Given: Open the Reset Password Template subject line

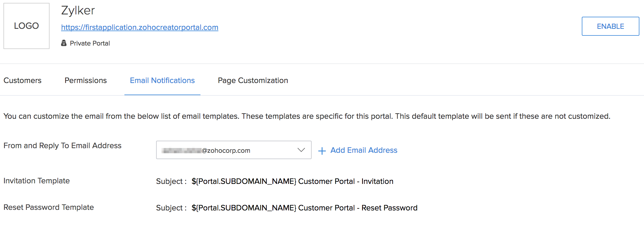Looking at the screenshot, I should [x=304, y=208].
